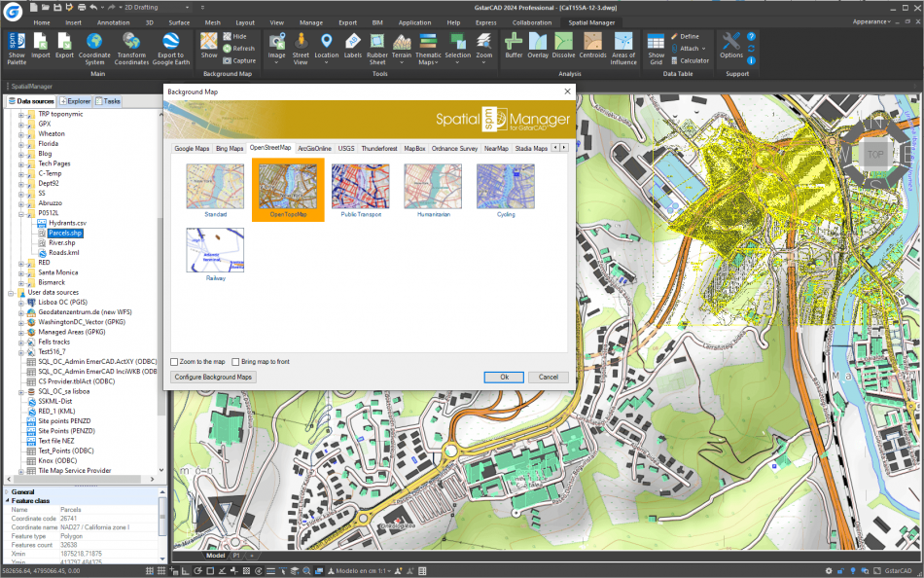Select the OpenTopoMap thumbnail

(x=287, y=185)
